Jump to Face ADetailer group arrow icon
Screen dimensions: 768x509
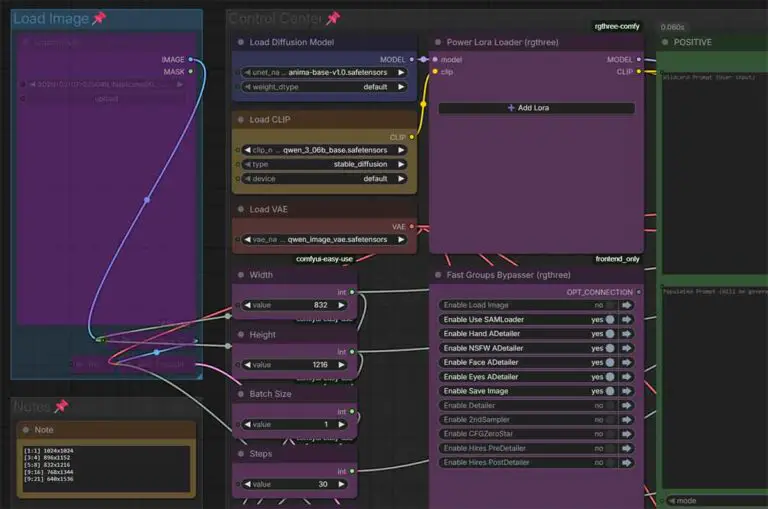pyautogui.click(x=626, y=363)
